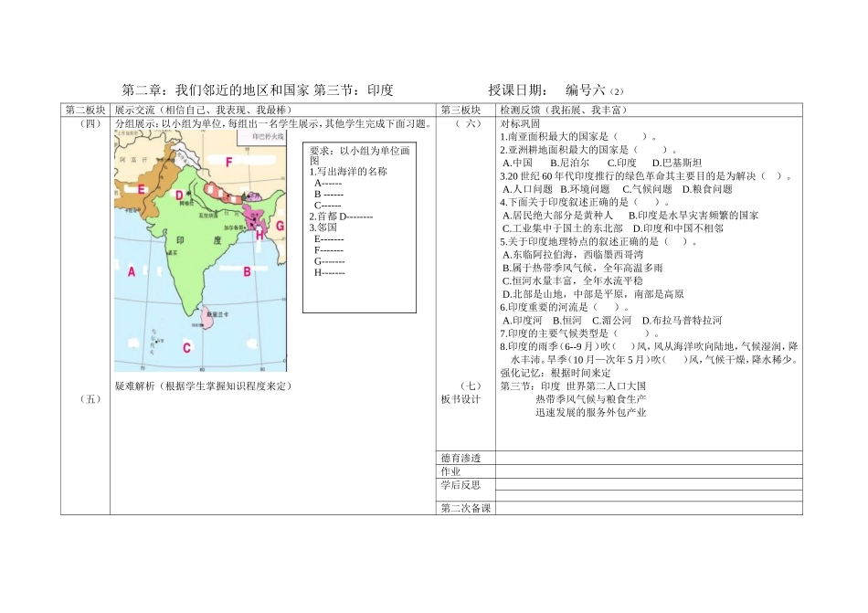Select option 'B.尼泊尔'

point(569,163)
